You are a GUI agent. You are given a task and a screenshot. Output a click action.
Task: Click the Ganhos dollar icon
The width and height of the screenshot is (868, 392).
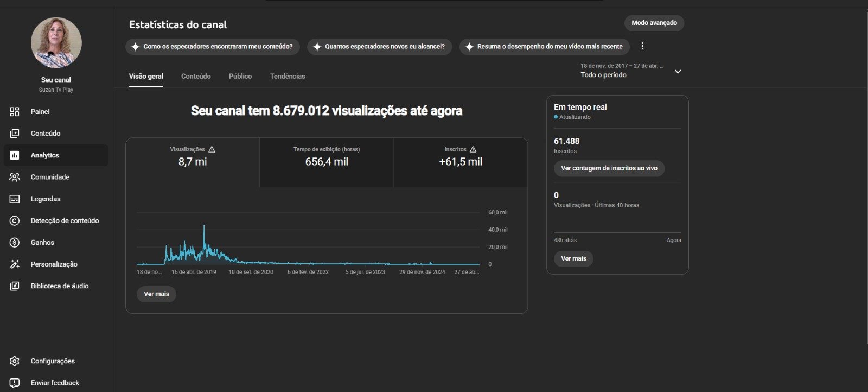point(15,243)
